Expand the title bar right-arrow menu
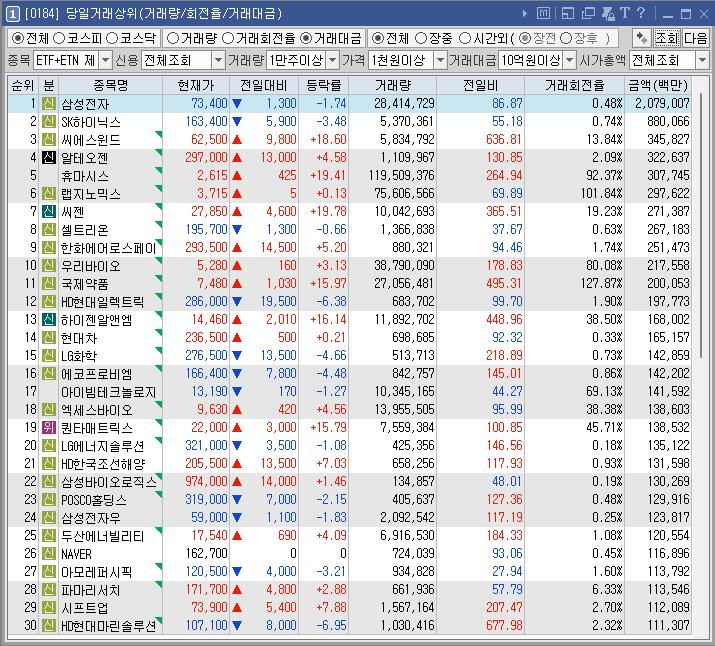The width and height of the screenshot is (715, 646). (525, 14)
